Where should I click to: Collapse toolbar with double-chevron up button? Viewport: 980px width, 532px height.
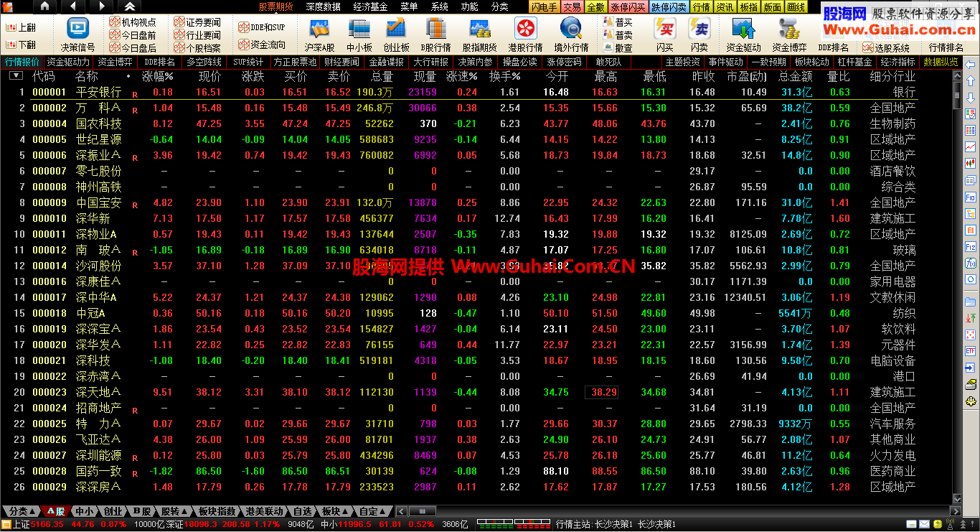[130, 6]
